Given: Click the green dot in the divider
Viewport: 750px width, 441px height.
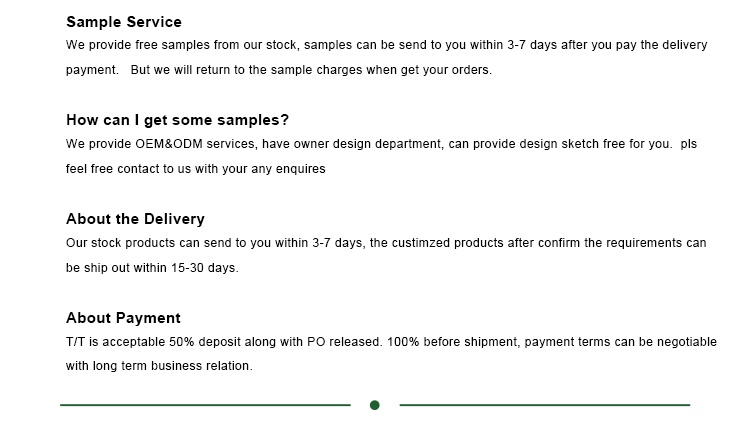Looking at the screenshot, I should coord(375,405).
